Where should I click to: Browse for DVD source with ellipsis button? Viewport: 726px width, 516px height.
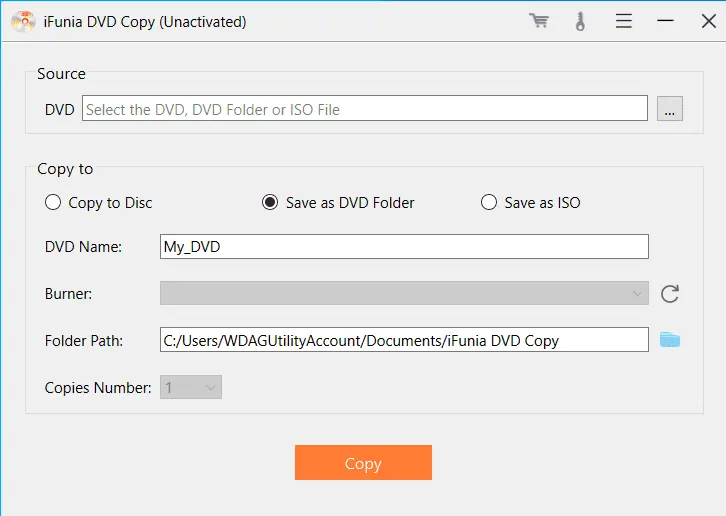point(670,109)
